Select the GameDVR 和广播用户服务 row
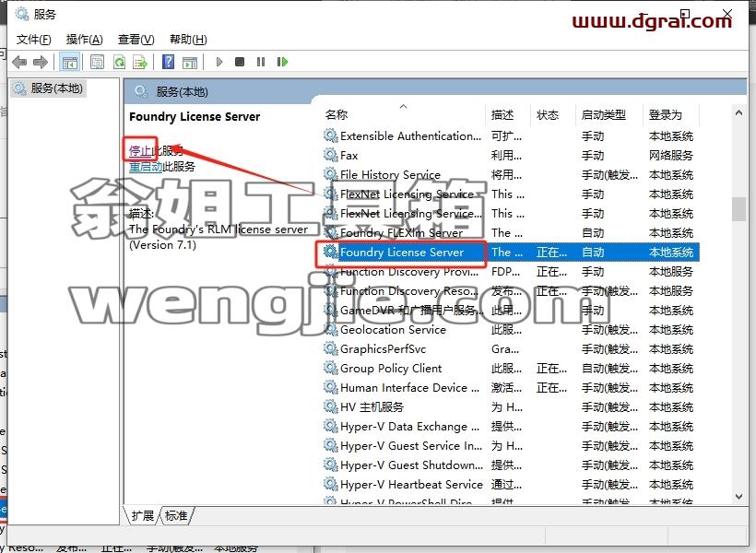 coord(510,310)
